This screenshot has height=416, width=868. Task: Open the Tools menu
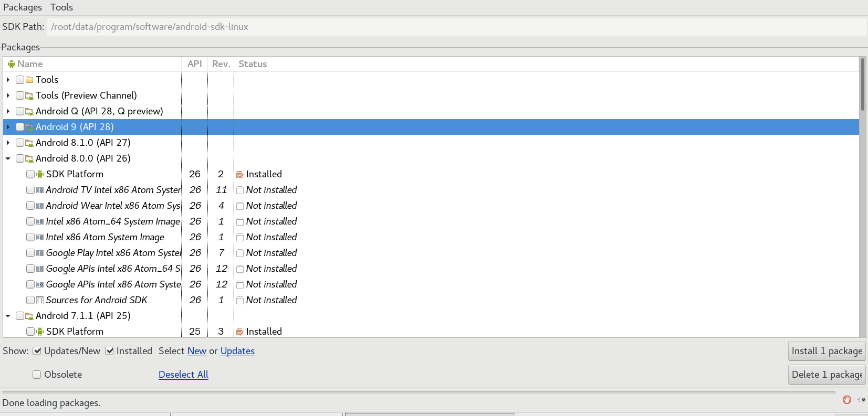[61, 7]
